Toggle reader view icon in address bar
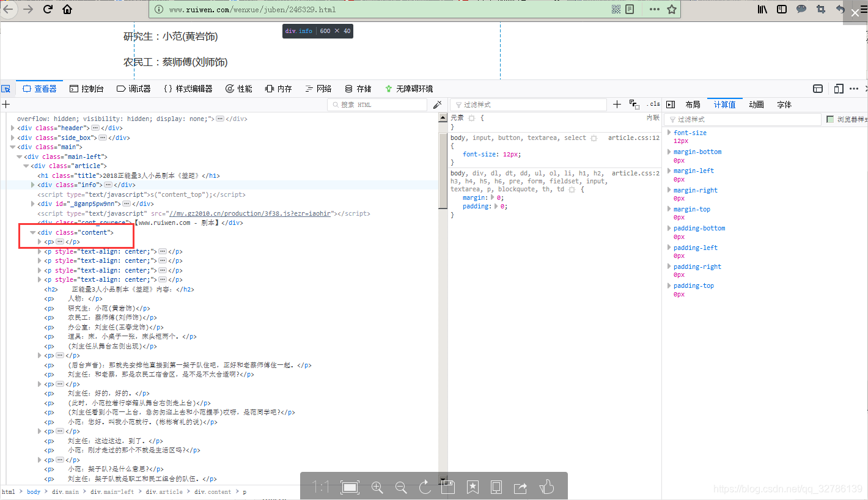Screen dimensions: 868x500 (x=630, y=9)
